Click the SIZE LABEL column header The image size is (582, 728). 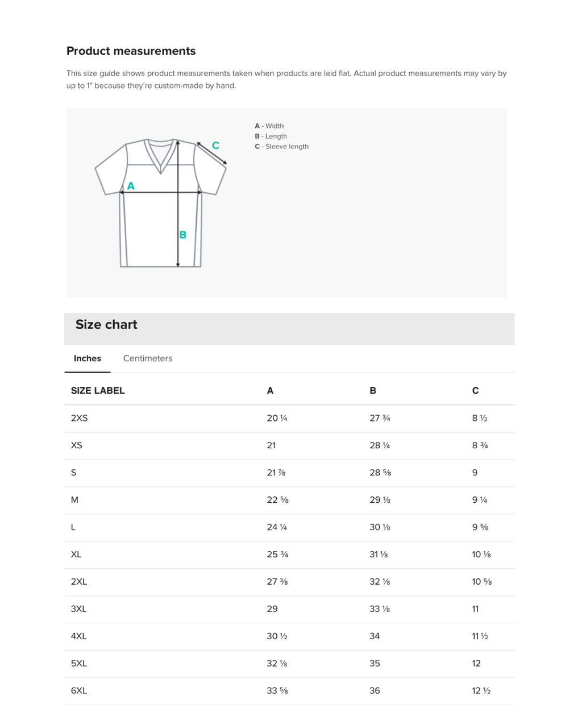click(x=98, y=391)
